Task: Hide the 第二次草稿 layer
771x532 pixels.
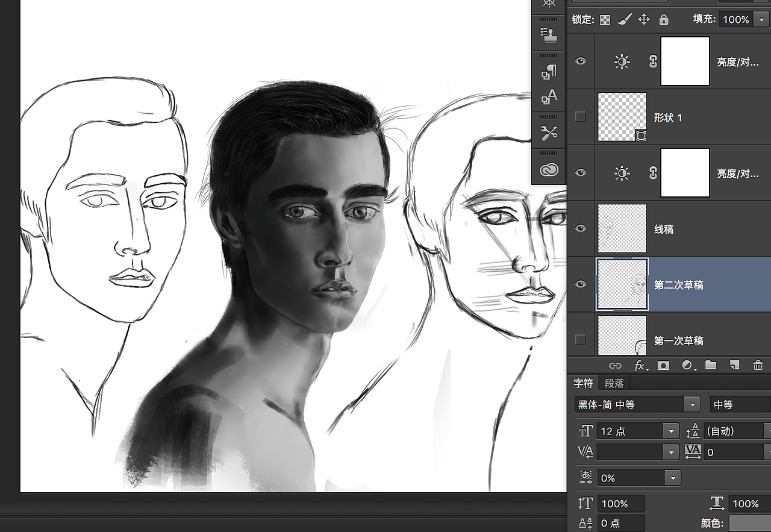Action: click(x=581, y=284)
